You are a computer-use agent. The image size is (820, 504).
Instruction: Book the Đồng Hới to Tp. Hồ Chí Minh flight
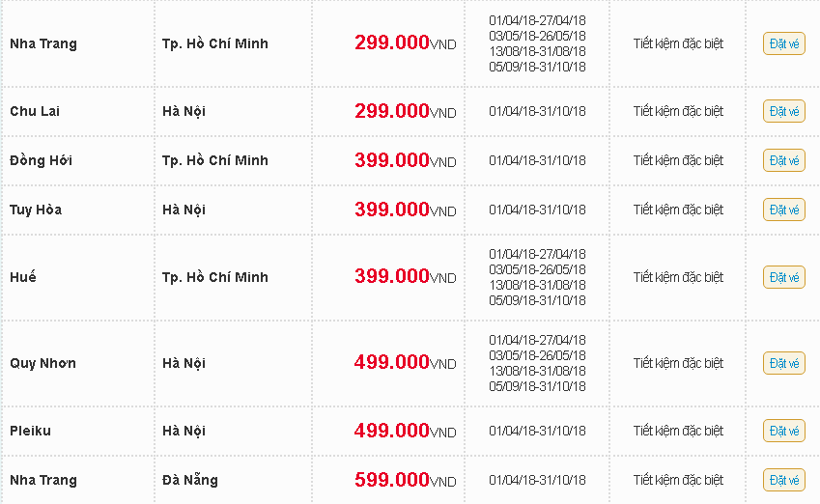(x=784, y=160)
